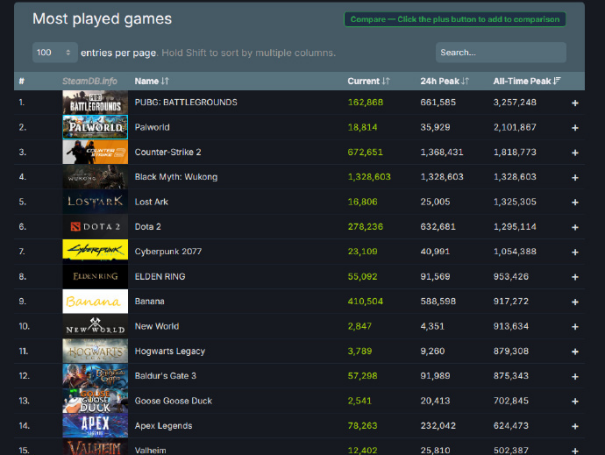Click the Compare button

click(x=455, y=19)
